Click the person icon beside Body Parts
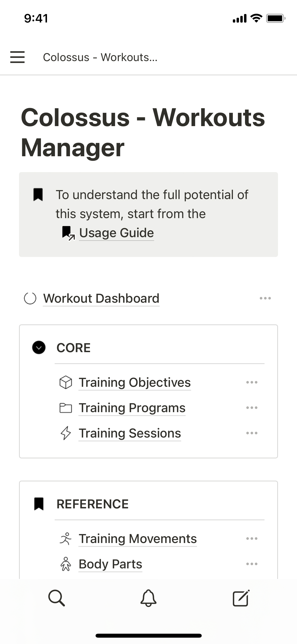 66,564
